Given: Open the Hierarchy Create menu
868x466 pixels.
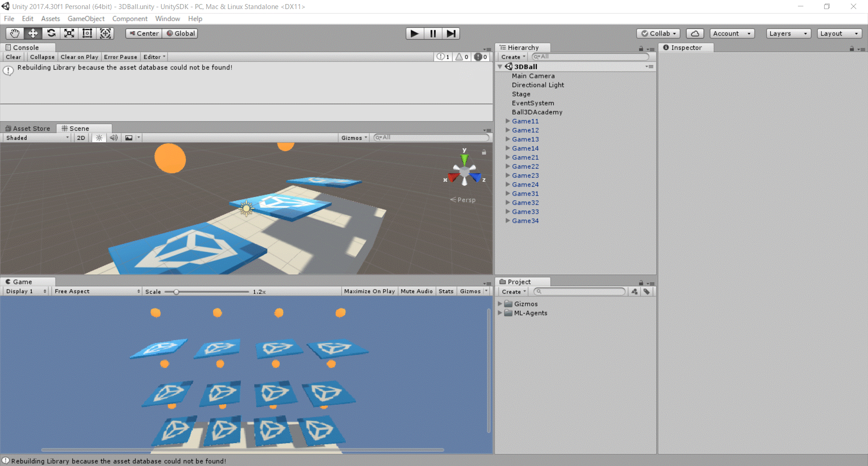Looking at the screenshot, I should point(513,57).
